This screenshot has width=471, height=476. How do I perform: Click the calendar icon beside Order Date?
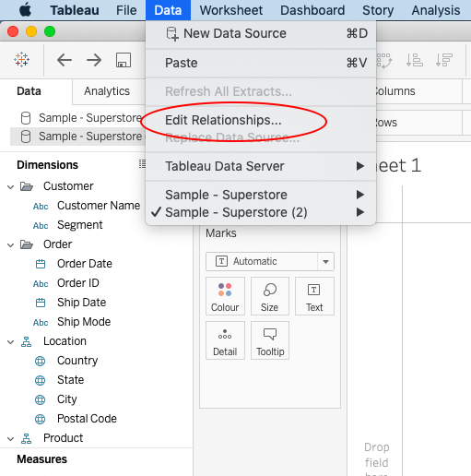[x=41, y=264]
